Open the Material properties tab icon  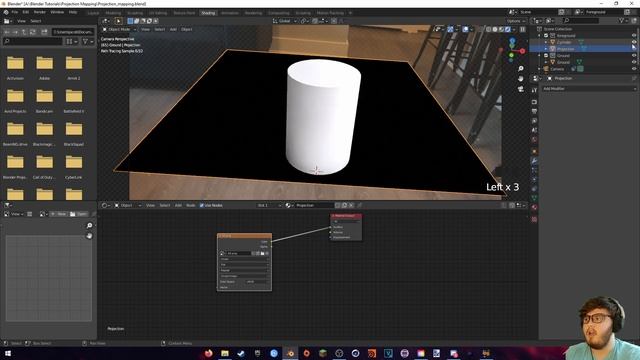[534, 207]
